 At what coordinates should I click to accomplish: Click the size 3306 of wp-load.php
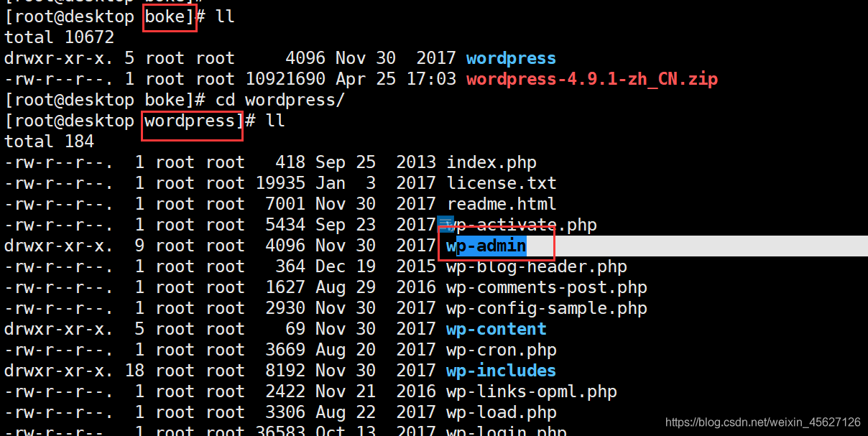pos(285,412)
